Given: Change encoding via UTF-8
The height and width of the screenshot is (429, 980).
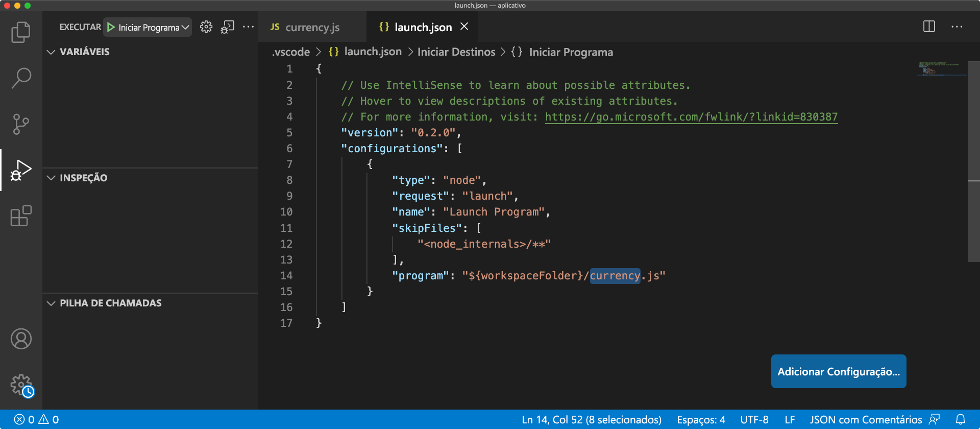Looking at the screenshot, I should 754,419.
